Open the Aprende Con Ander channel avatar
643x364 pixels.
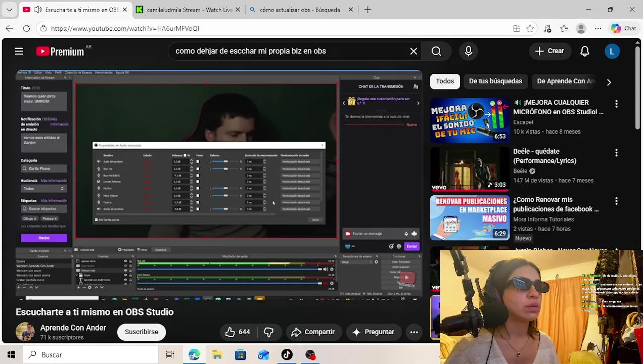coord(25,332)
